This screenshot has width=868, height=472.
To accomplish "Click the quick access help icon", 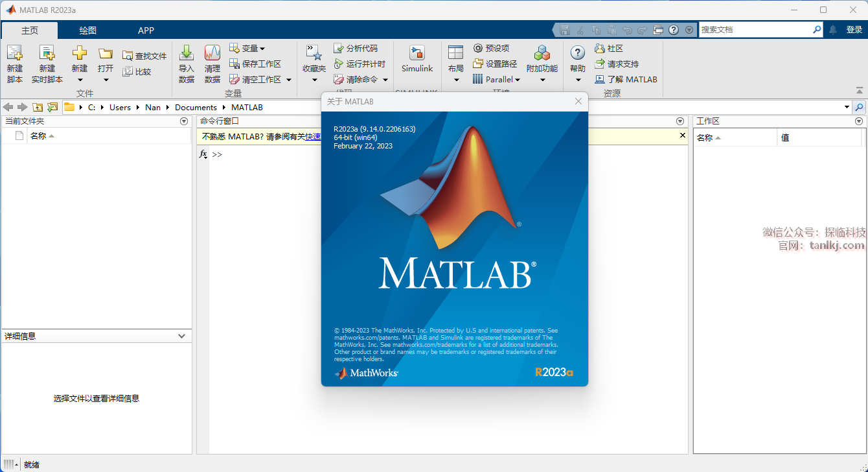I will click(674, 30).
